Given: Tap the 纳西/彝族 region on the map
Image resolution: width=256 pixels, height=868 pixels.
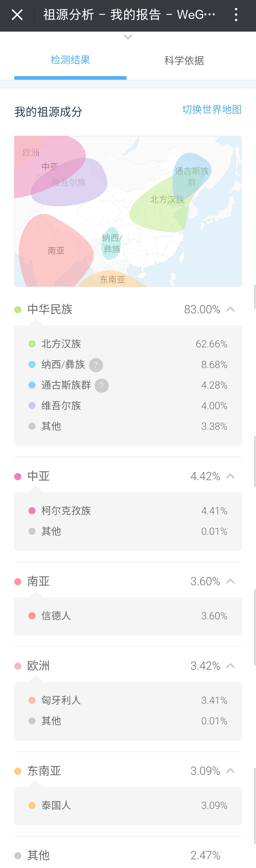Looking at the screenshot, I should (111, 244).
